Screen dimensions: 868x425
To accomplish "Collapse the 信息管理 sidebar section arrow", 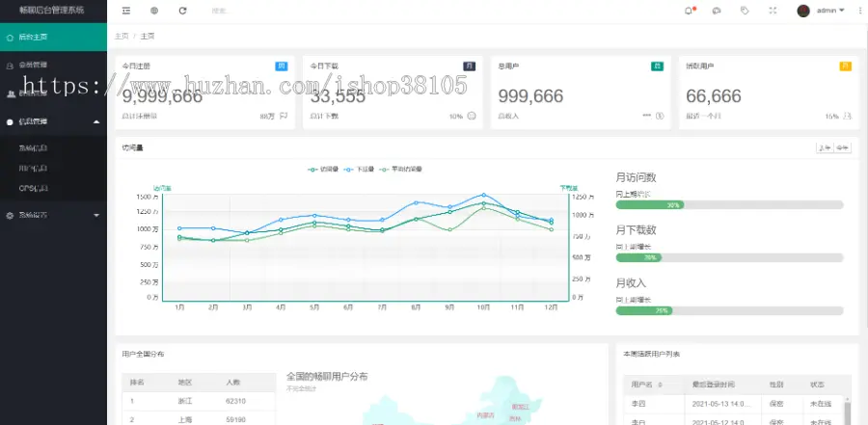I will click(96, 121).
